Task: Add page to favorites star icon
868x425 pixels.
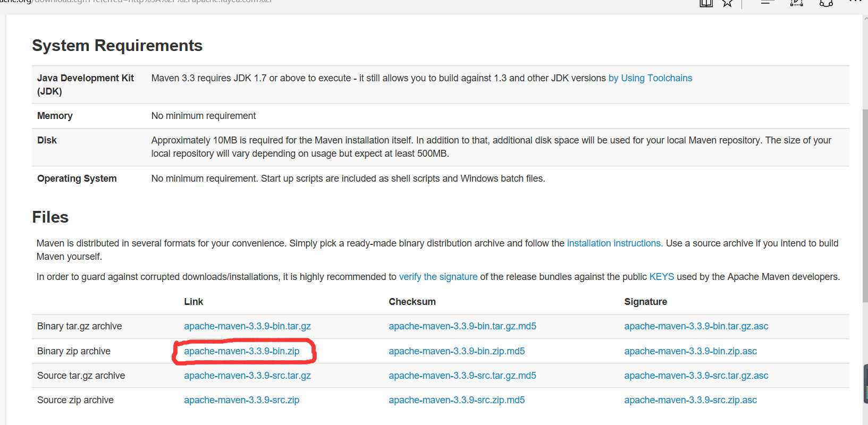Action: 727,3
